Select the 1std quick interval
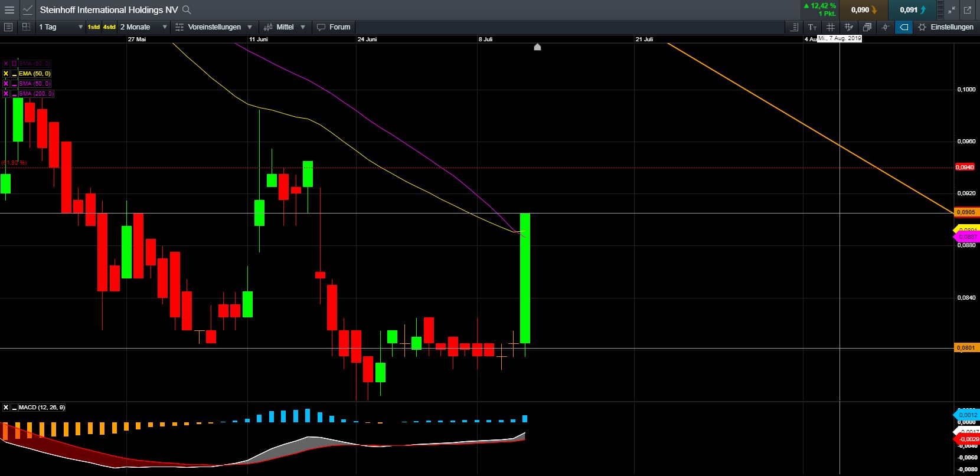The image size is (980, 476). (93, 27)
